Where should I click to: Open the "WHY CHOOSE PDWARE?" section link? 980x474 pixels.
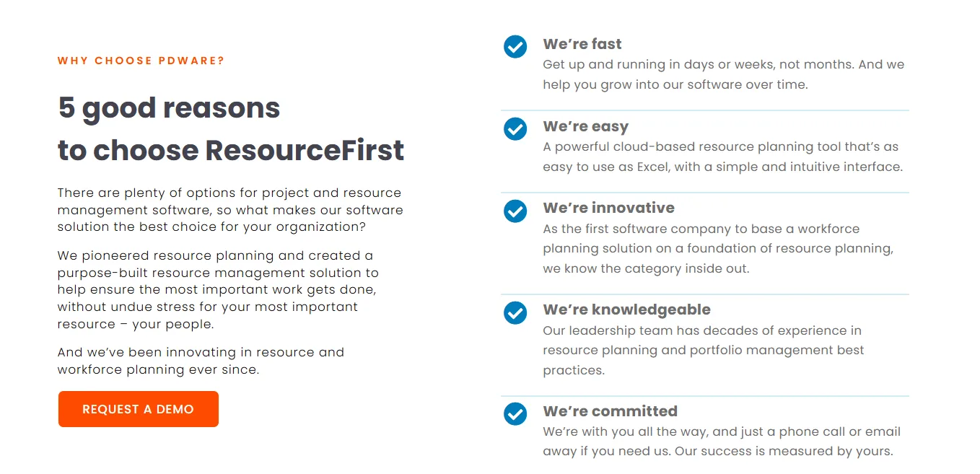pyautogui.click(x=141, y=61)
